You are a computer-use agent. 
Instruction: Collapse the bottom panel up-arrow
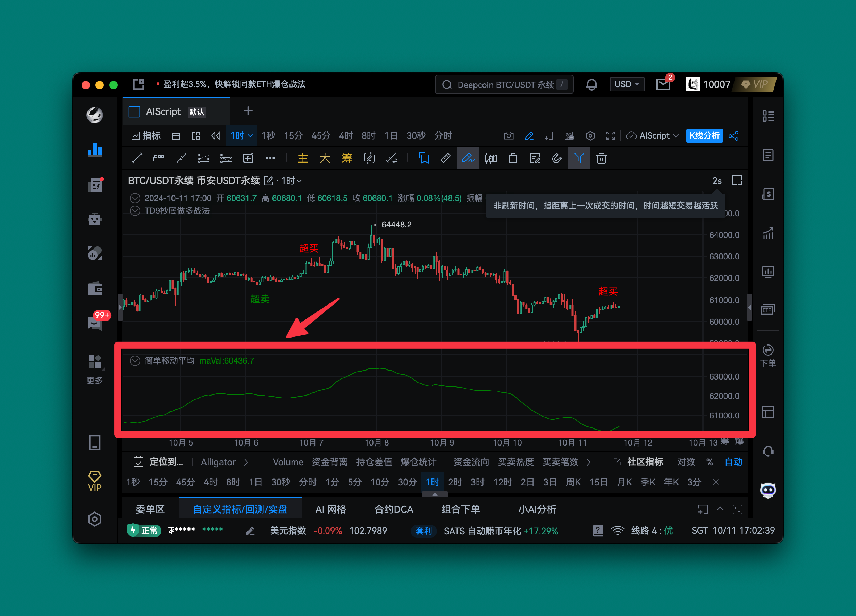(720, 509)
